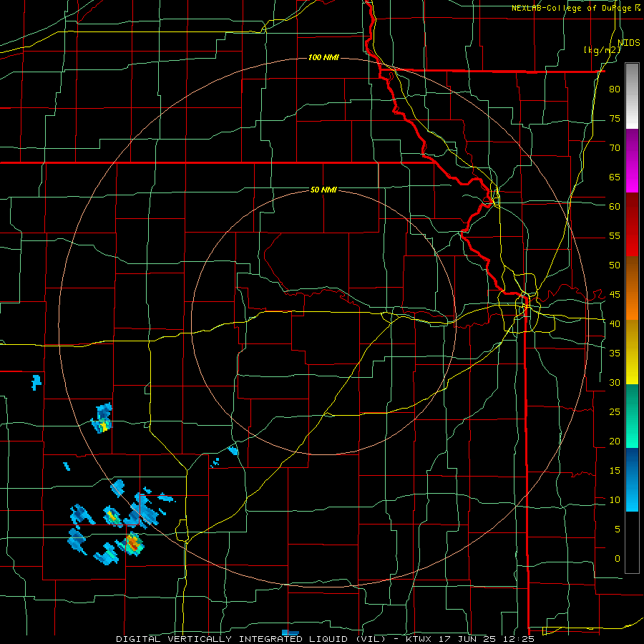
Task: Click the 50 value on the color scale
Action: [615, 265]
